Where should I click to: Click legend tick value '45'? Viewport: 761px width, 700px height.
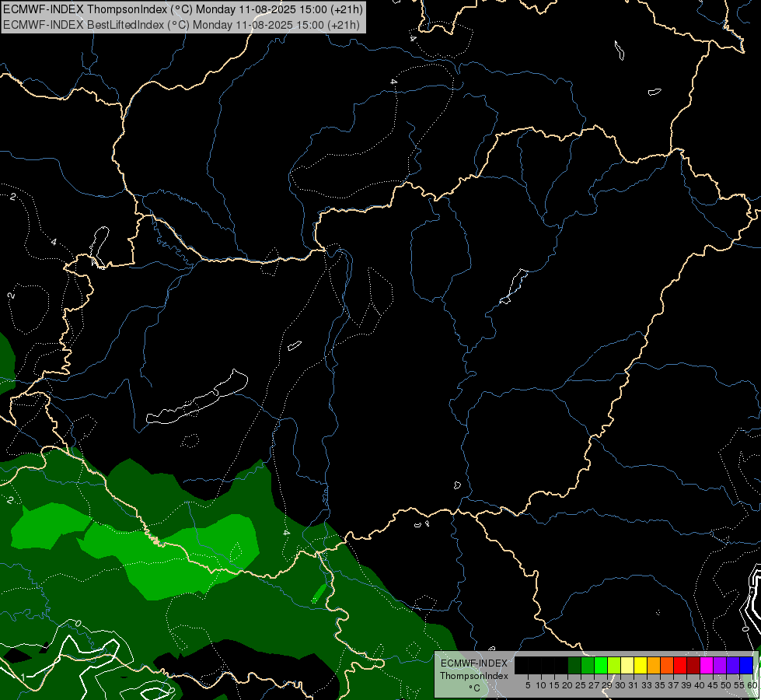point(714,685)
